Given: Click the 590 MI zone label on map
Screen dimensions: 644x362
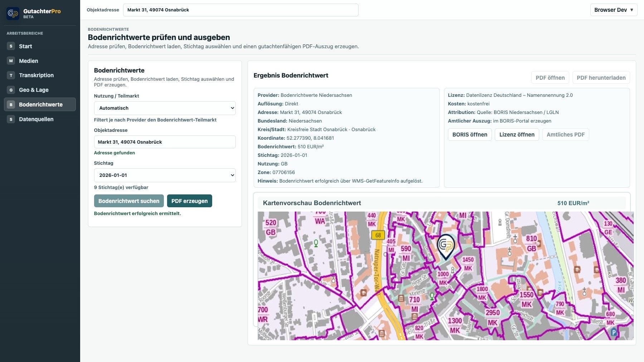Looking at the screenshot, I should 406,253.
